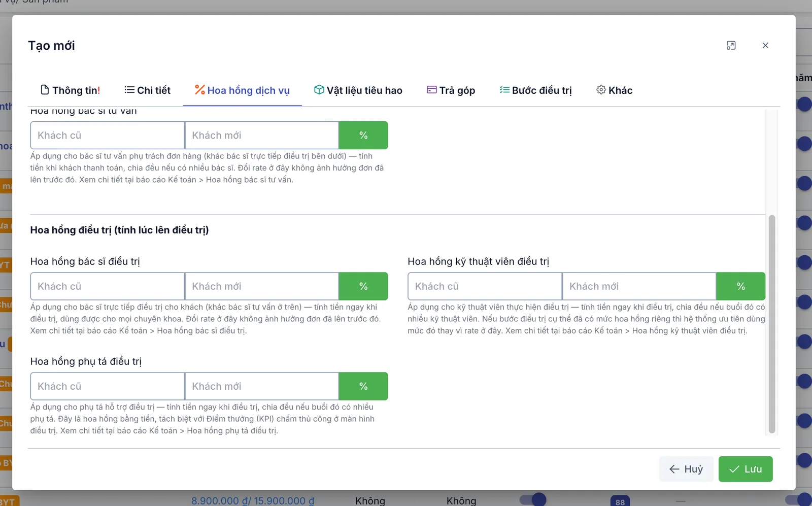Viewport: 812px width, 506px height.
Task: Click Khách cũ field for bác sĩ tư vấn
Action: pos(108,136)
